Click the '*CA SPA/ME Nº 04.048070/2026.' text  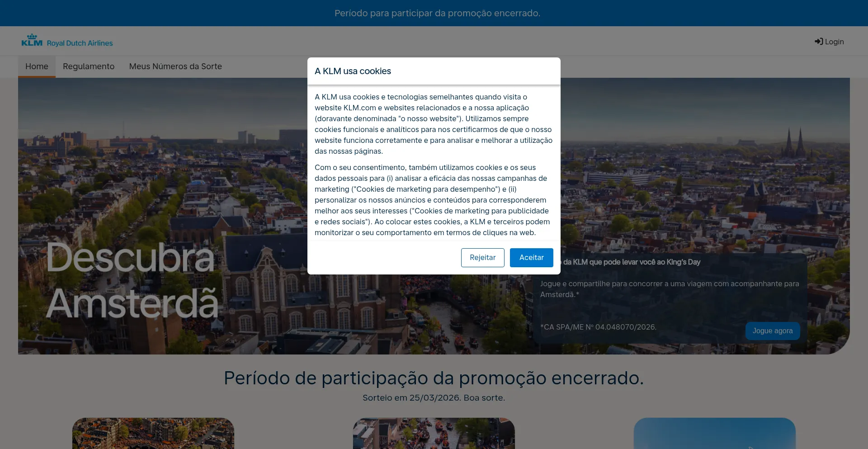(598, 327)
